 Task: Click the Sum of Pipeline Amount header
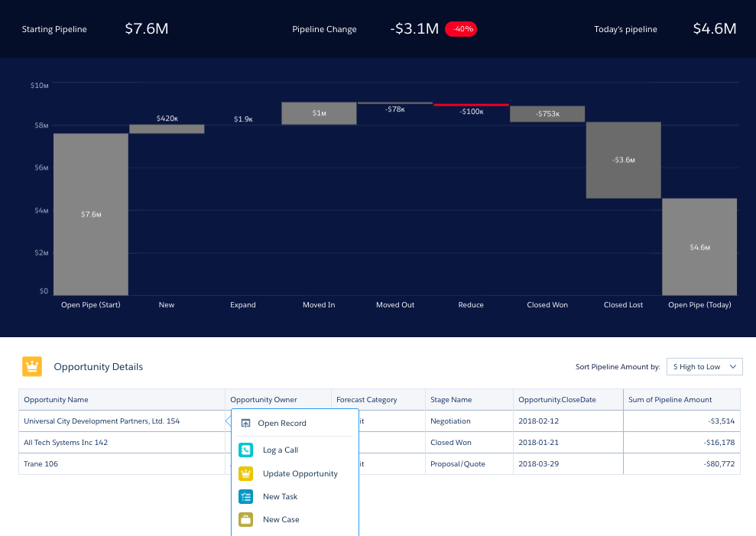[670, 399]
